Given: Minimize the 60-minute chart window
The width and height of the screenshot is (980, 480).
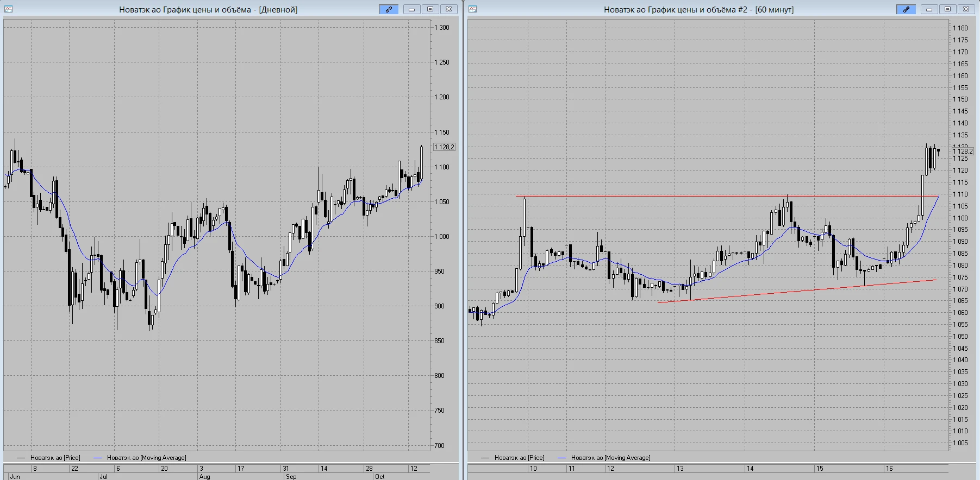Looking at the screenshot, I should (929, 9).
